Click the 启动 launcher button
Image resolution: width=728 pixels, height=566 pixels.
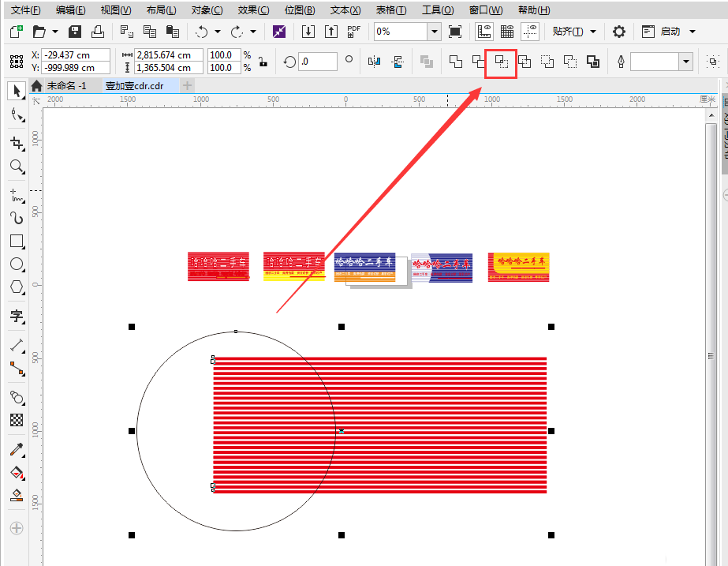[x=670, y=32]
